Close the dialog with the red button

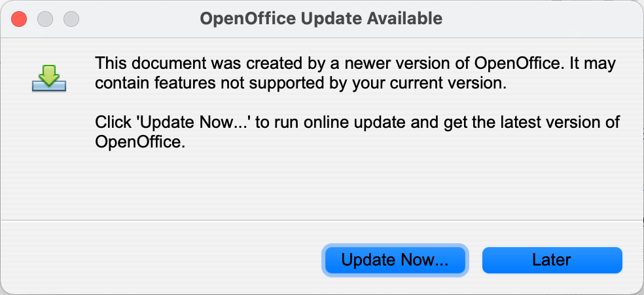pyautogui.click(x=19, y=19)
